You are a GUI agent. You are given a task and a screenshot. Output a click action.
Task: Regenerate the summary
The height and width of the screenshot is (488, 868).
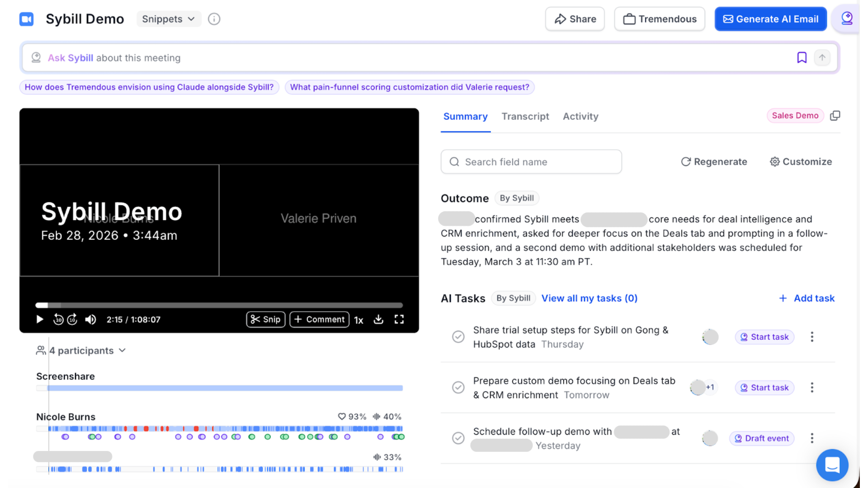[714, 162]
